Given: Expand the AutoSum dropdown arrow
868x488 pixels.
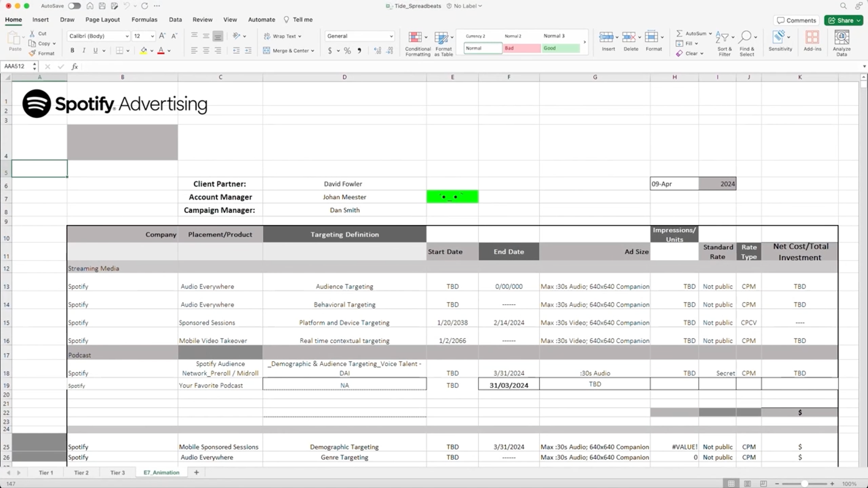Looking at the screenshot, I should coord(710,34).
